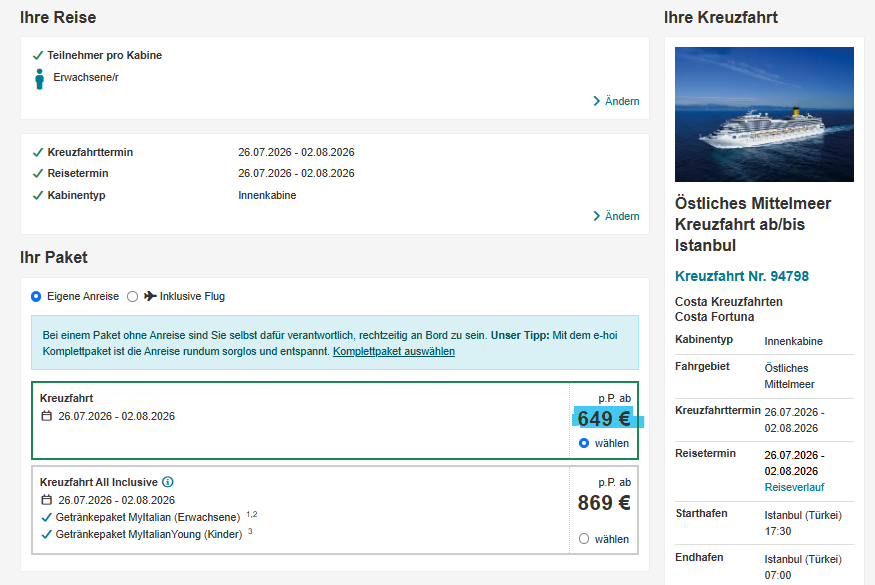This screenshot has width=875, height=585.
Task: Click the Östliches Mittelmeer Kreuzfahrt ab/bis Istanbul title
Action: click(x=753, y=224)
